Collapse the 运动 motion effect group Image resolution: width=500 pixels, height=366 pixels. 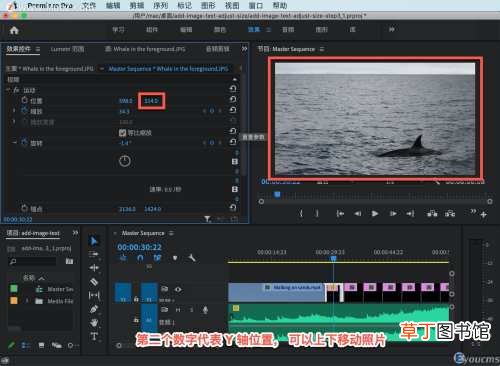tap(9, 90)
